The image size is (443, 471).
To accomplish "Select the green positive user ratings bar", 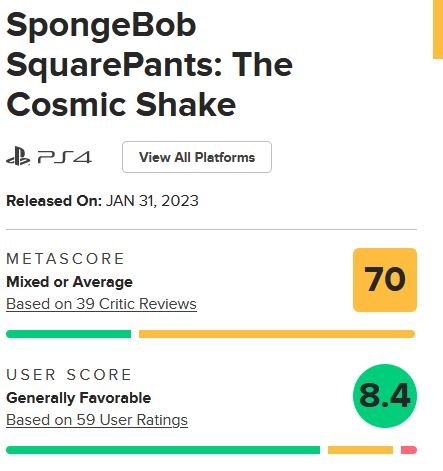I will 163,450.
